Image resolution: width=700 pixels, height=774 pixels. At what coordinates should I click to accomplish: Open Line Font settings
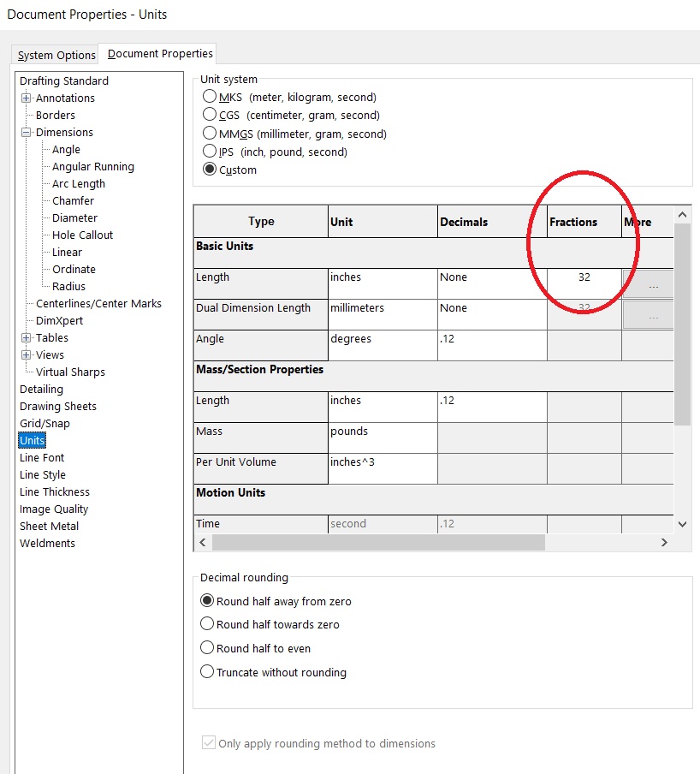pyautogui.click(x=42, y=457)
